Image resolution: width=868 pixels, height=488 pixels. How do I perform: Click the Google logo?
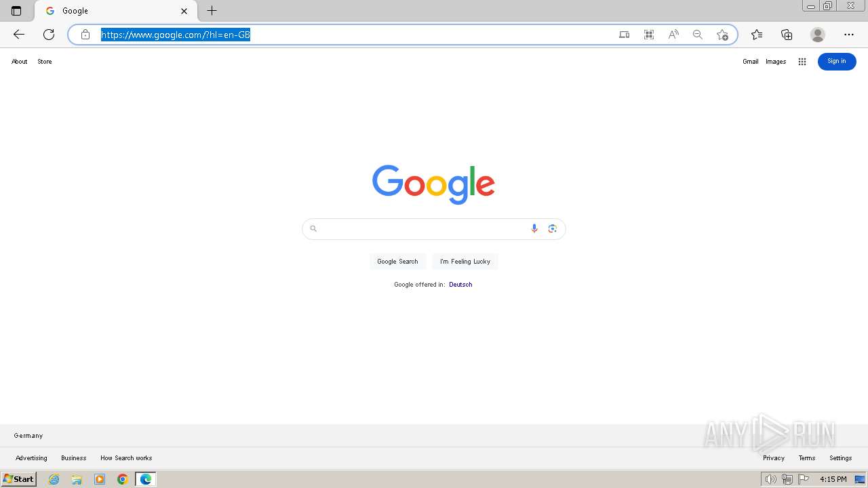click(x=433, y=184)
